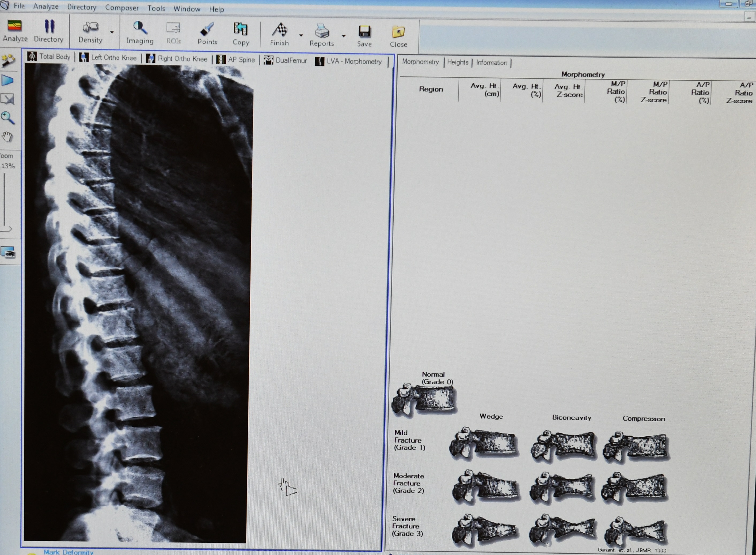
Task: Expand the Density dropdown arrow
Action: (112, 32)
